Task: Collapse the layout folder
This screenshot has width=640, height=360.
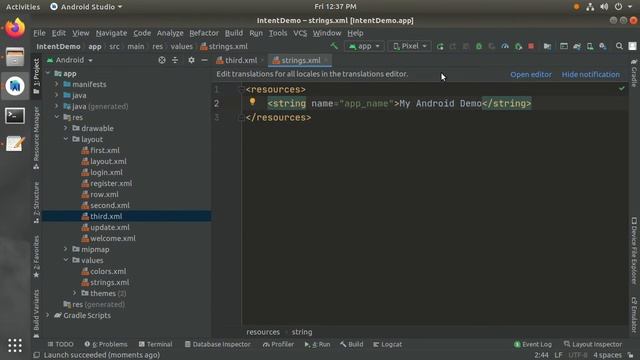Action: (x=66, y=139)
